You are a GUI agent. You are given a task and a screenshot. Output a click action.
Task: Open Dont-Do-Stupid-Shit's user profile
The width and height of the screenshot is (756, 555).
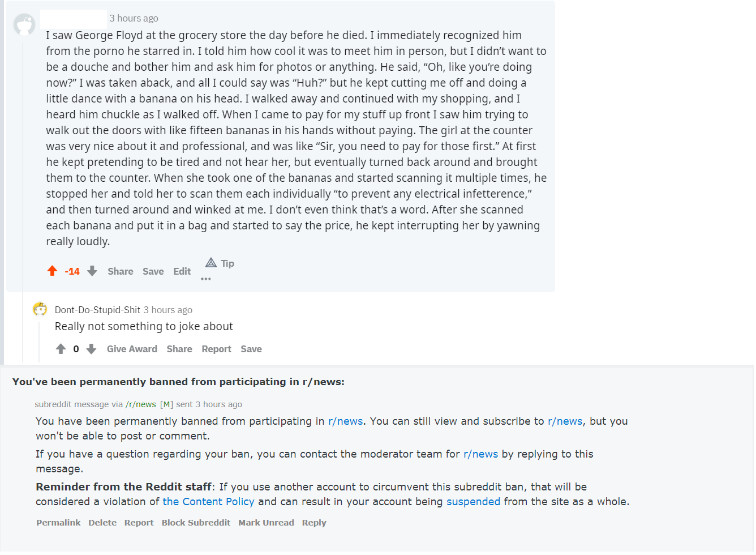click(97, 310)
